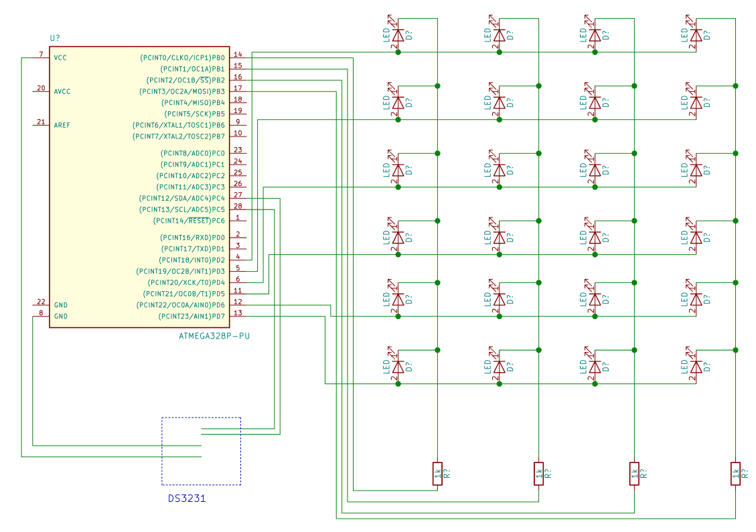Select the LED in the top-right corner

[x=696, y=37]
